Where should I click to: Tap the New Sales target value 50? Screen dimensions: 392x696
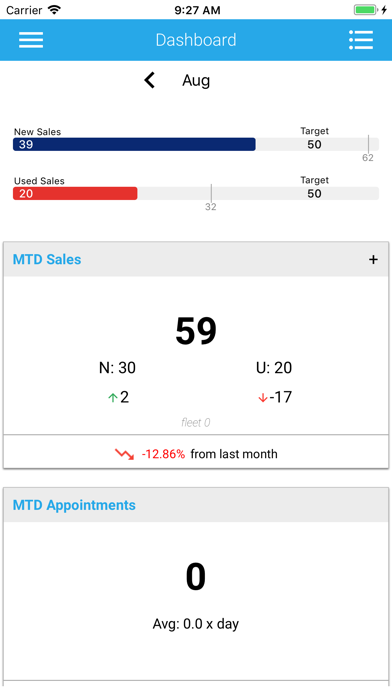[x=314, y=144]
